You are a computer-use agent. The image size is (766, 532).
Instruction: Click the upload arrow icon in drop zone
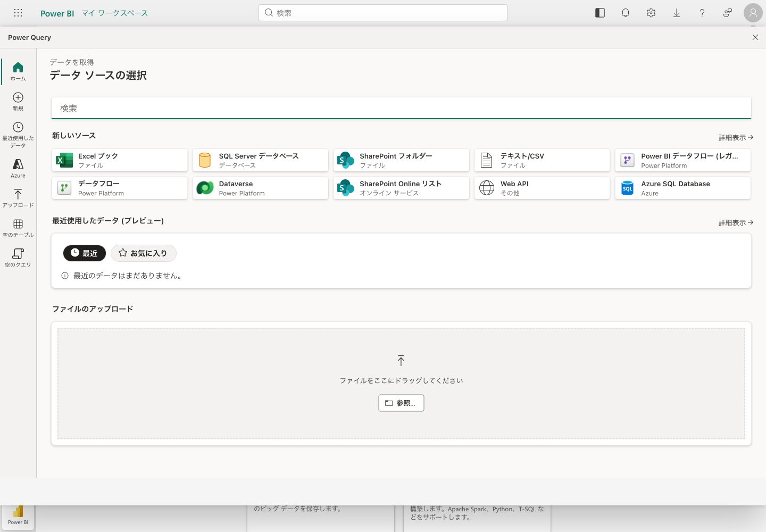pyautogui.click(x=401, y=361)
